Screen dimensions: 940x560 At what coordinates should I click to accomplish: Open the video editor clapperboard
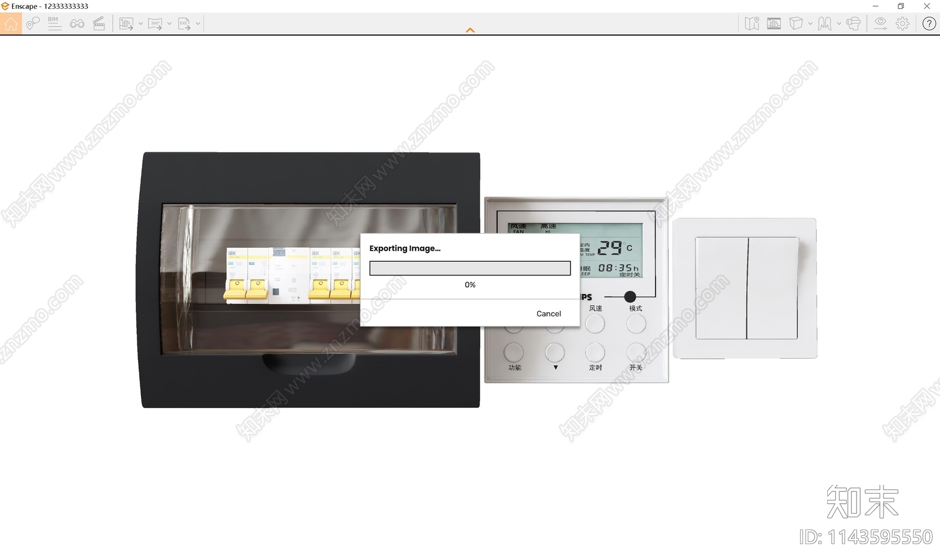pos(99,23)
